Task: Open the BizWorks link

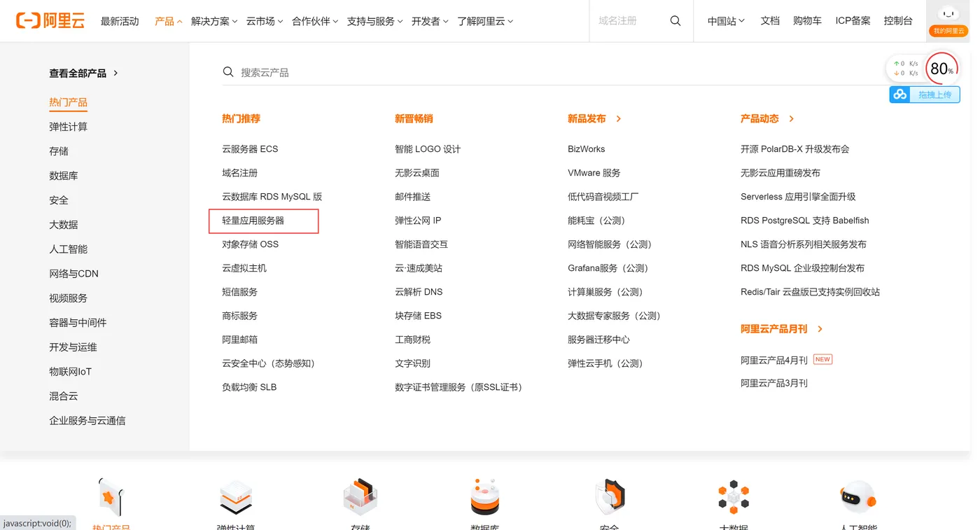Action: 586,149
